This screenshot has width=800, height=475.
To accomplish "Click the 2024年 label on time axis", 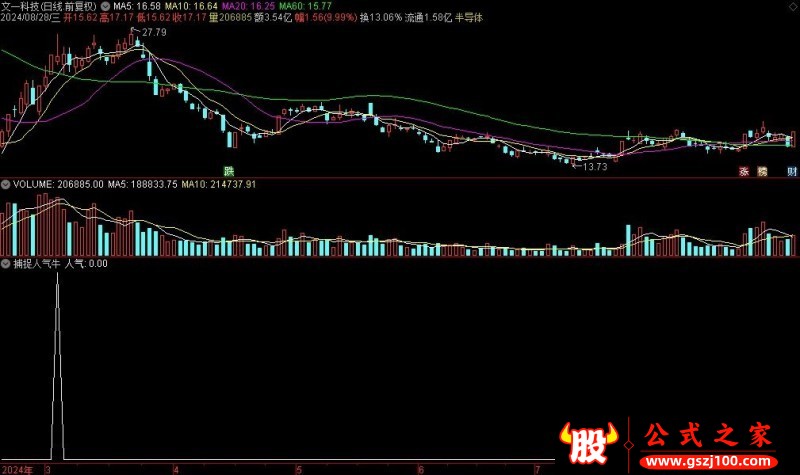I will 17,470.
